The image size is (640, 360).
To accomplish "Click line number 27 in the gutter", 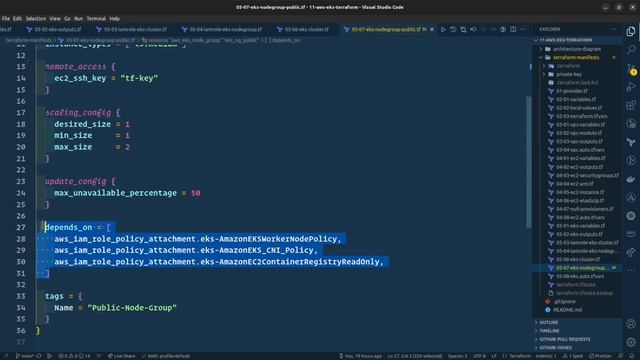I will point(21,227).
